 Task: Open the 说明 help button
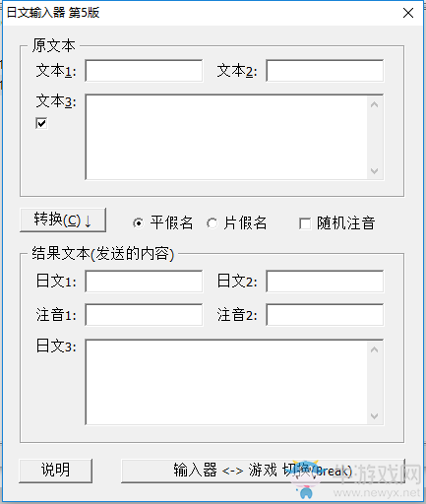coord(56,471)
